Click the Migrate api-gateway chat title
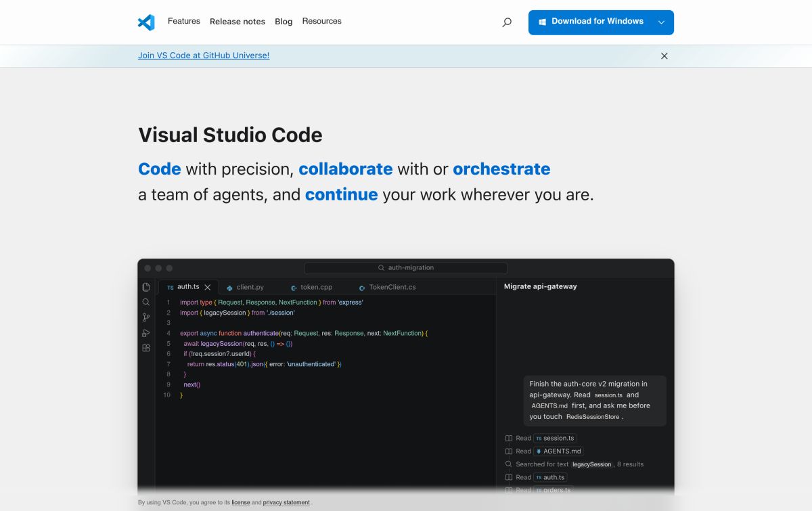Image resolution: width=812 pixels, height=511 pixels. click(x=541, y=286)
